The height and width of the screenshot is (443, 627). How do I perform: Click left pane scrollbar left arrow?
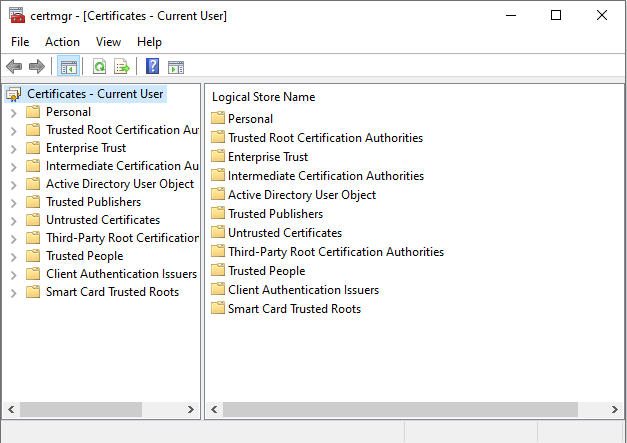[x=11, y=409]
